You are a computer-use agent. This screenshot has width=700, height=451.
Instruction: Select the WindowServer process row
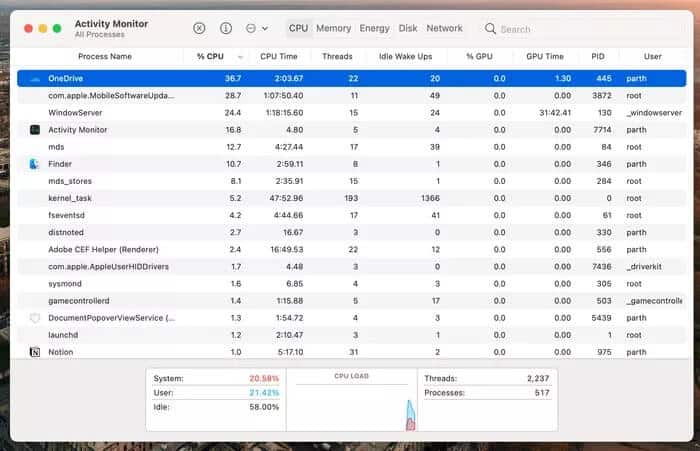click(351, 113)
